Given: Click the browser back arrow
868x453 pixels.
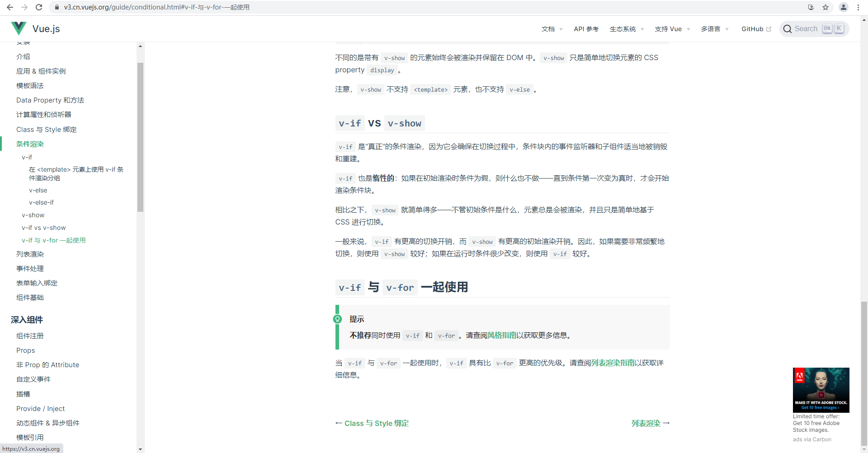Looking at the screenshot, I should coord(9,7).
